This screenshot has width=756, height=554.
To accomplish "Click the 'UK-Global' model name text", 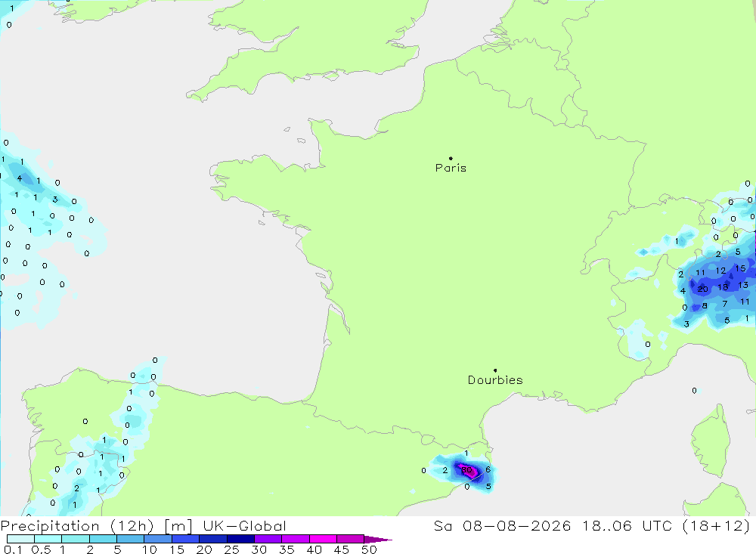I will 244,525.
